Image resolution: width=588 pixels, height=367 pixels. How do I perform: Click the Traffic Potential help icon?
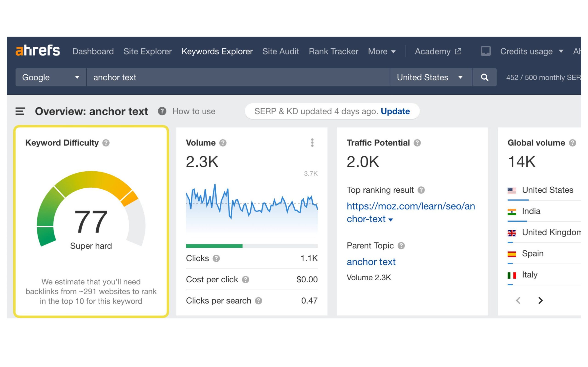coord(417,143)
